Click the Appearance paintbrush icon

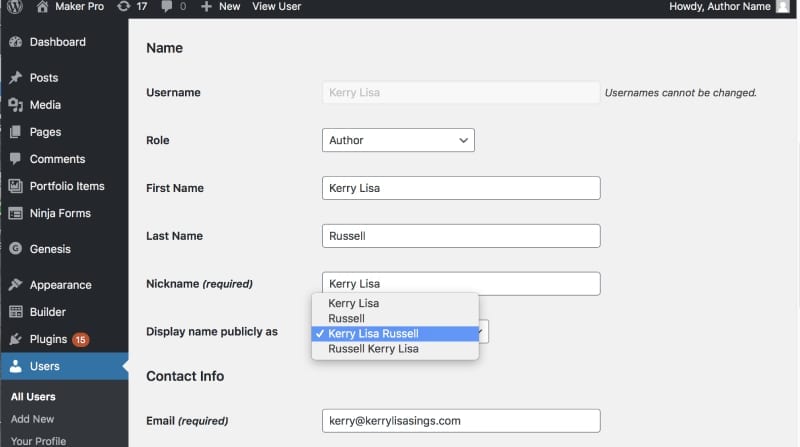pyautogui.click(x=15, y=285)
